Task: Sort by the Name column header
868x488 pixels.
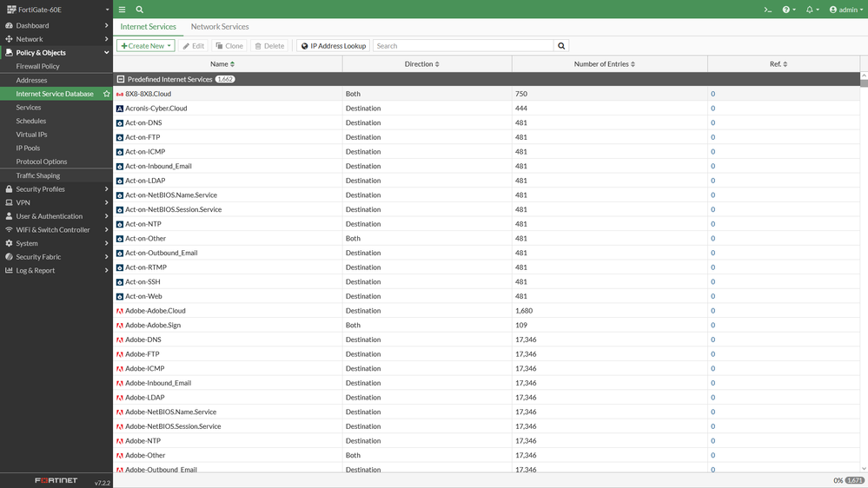Action: point(228,64)
